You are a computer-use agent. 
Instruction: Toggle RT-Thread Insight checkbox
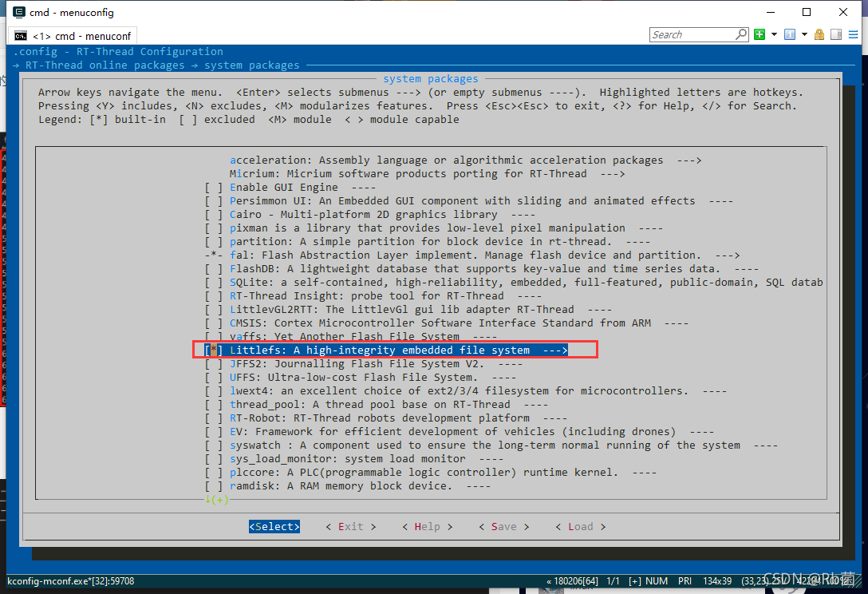[213, 296]
